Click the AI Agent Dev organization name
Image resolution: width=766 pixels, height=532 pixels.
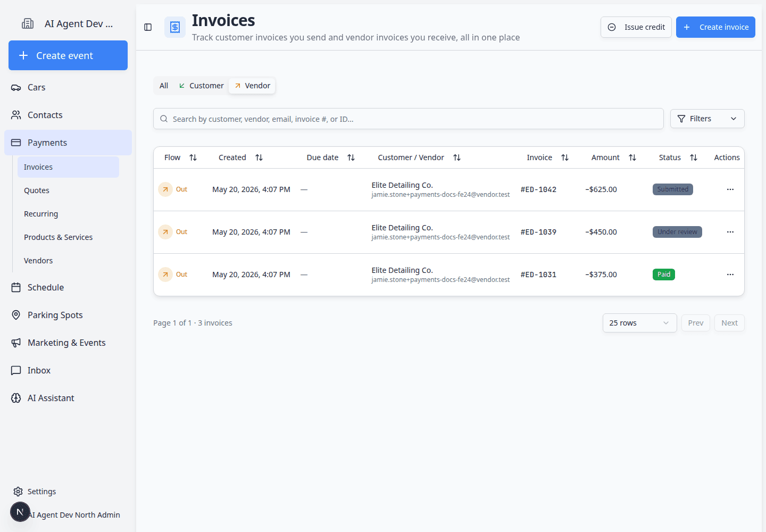coord(79,23)
